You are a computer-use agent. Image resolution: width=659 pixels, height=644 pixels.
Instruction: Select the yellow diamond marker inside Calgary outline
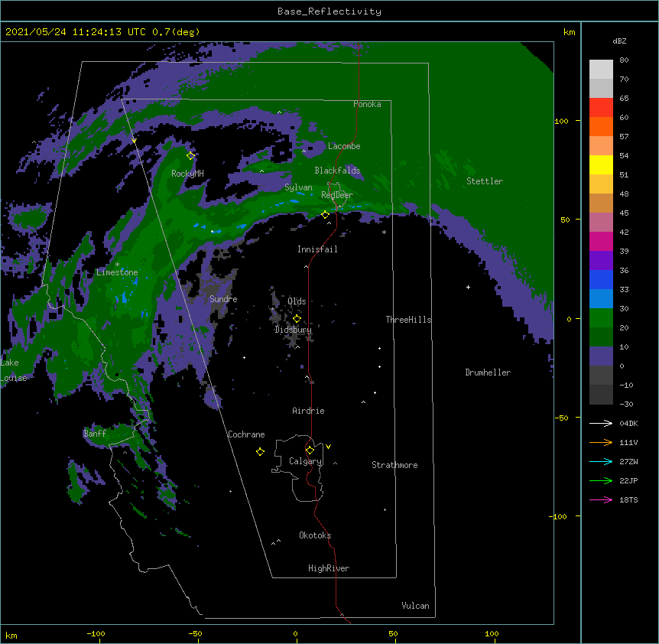[x=310, y=450]
